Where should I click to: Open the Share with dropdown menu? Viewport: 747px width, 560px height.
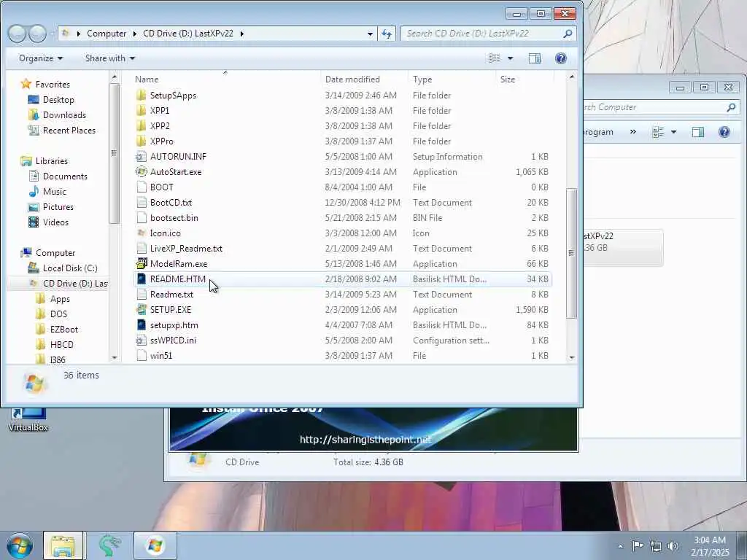pos(110,58)
